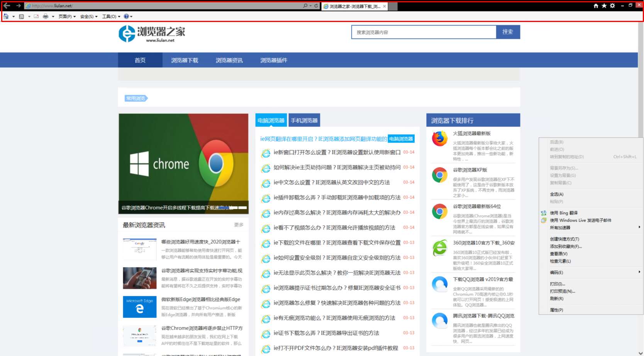Click the QQ icon beside 腾讯浏览器下载
Viewport: 644px width, 356px height.
(x=440, y=321)
